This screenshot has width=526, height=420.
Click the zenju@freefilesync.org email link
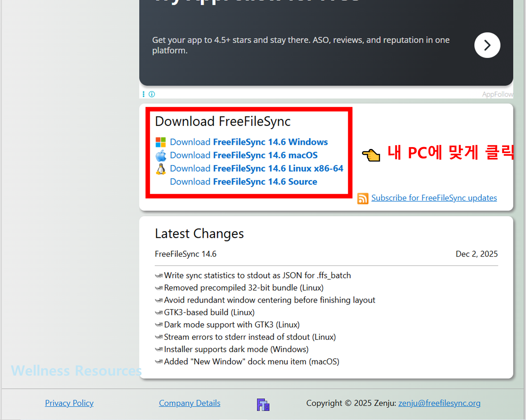439,403
